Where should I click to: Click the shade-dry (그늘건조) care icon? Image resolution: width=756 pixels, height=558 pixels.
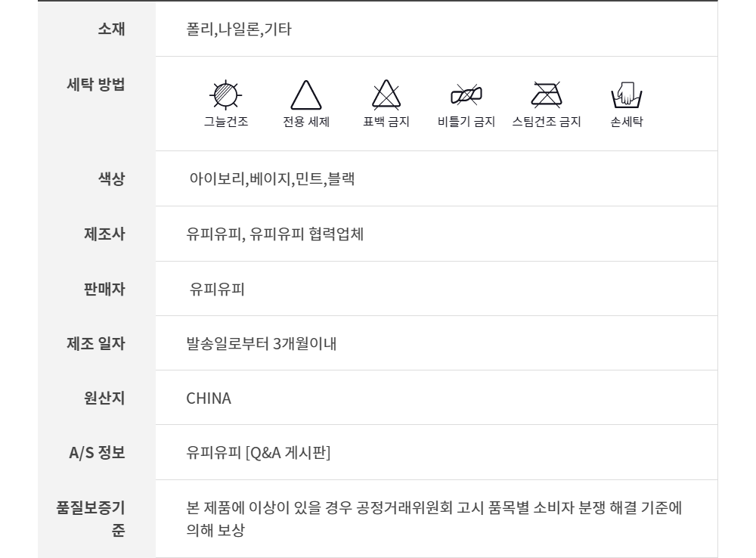point(225,94)
